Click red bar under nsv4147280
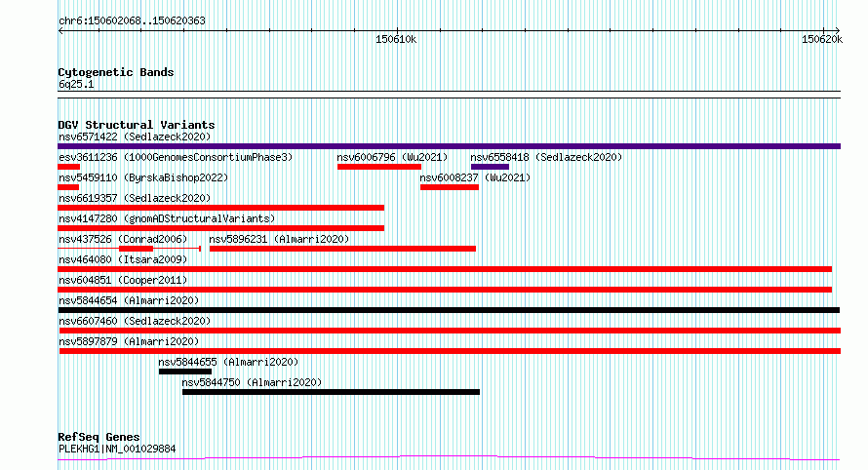The width and height of the screenshot is (868, 470). pyautogui.click(x=220, y=228)
